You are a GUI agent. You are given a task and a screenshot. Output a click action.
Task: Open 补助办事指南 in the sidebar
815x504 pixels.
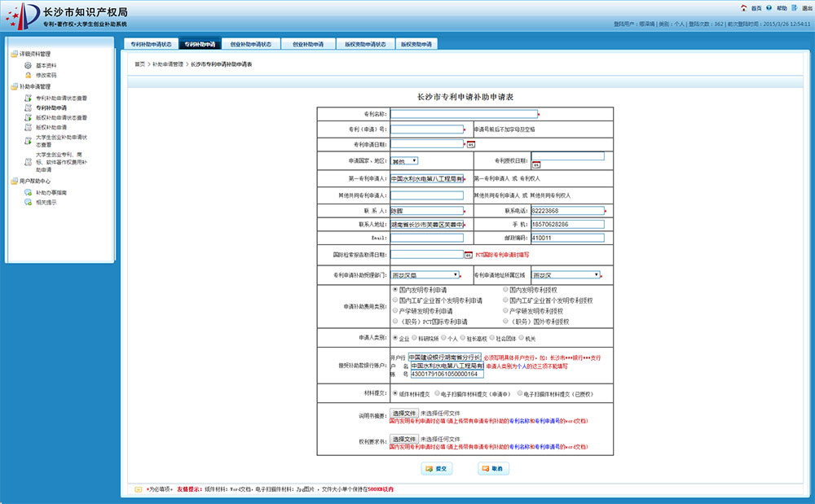coord(51,193)
